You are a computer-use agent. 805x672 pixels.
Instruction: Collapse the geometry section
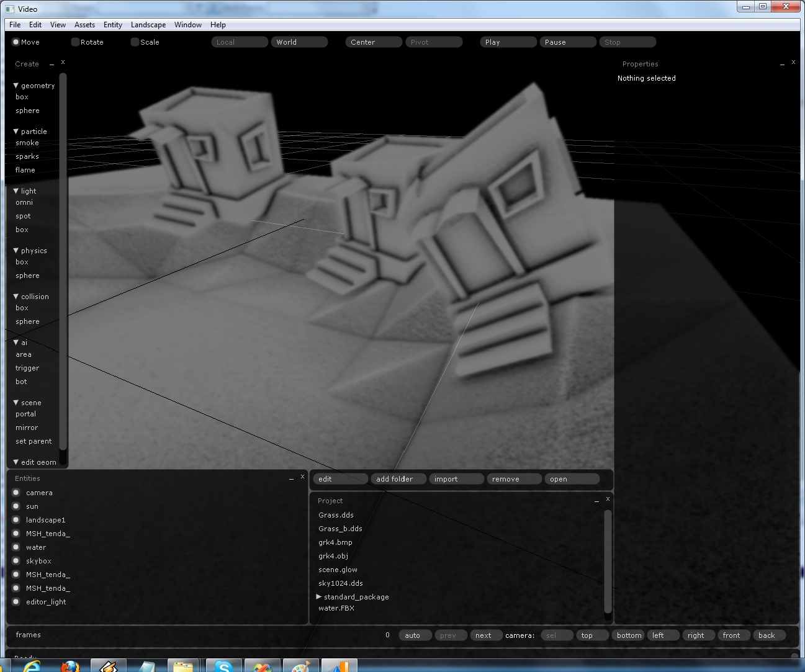tap(16, 86)
